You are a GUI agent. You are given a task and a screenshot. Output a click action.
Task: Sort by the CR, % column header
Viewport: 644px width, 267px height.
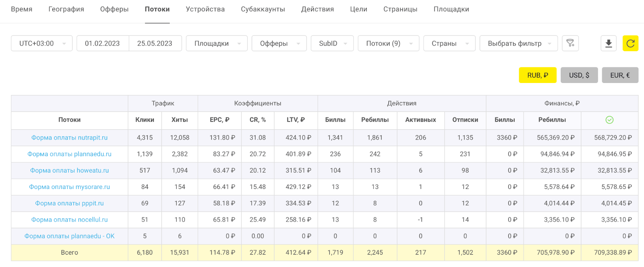point(258,120)
